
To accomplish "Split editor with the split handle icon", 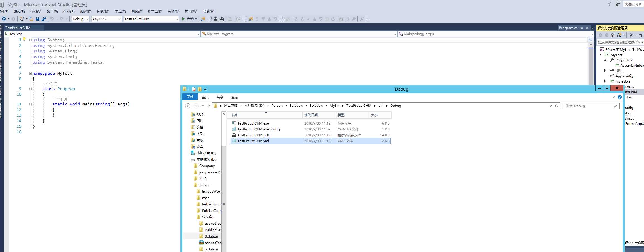I will pyautogui.click(x=591, y=40).
